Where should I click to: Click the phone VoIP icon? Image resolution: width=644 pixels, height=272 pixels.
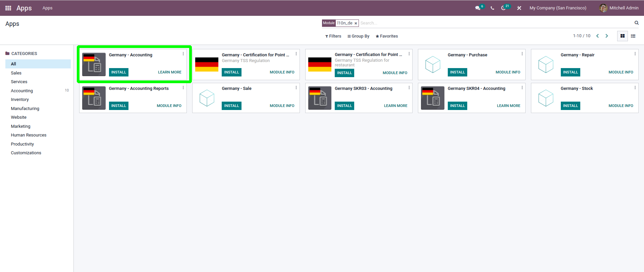pos(492,8)
